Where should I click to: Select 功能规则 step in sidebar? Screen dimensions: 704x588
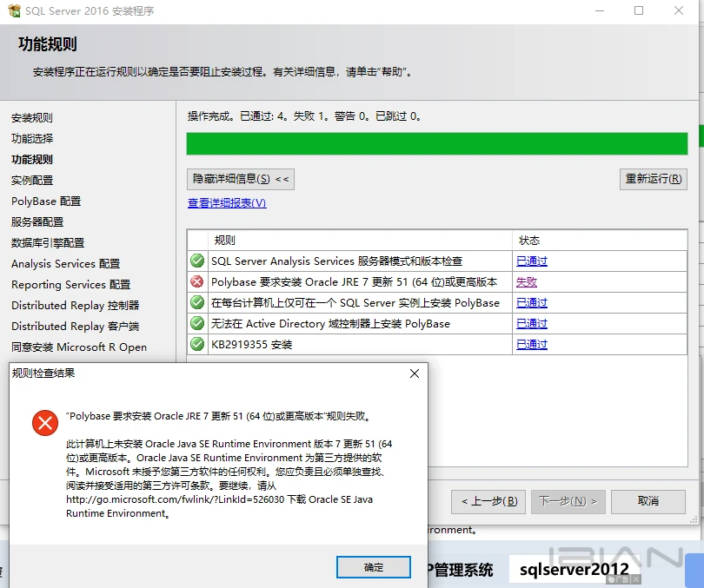(x=32, y=160)
